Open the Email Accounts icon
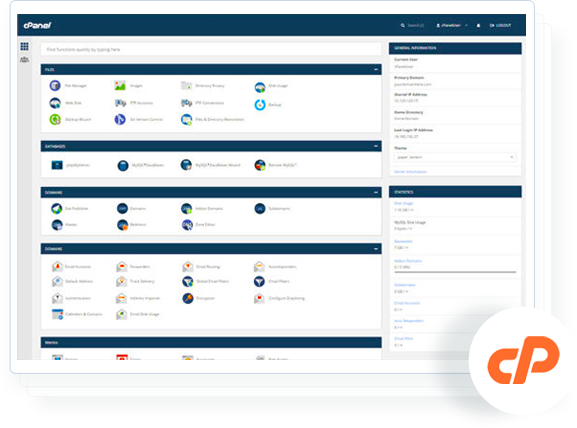The image size is (577, 428). coord(57,266)
